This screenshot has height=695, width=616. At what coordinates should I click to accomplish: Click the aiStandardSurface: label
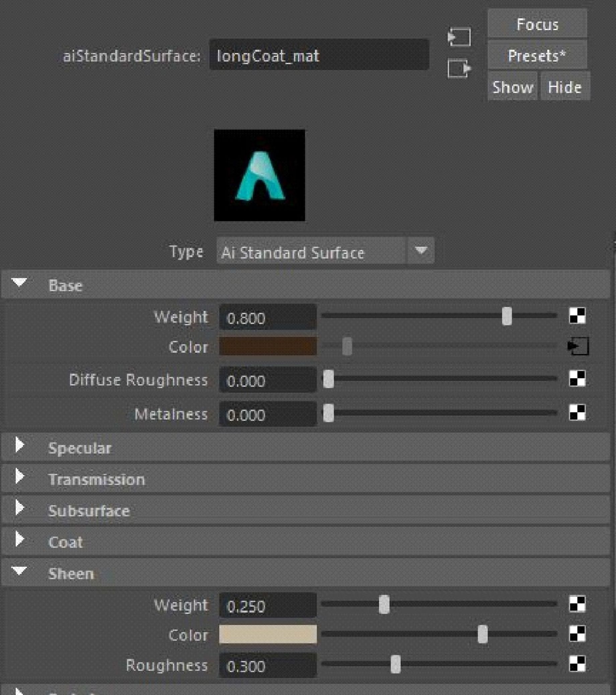[132, 56]
